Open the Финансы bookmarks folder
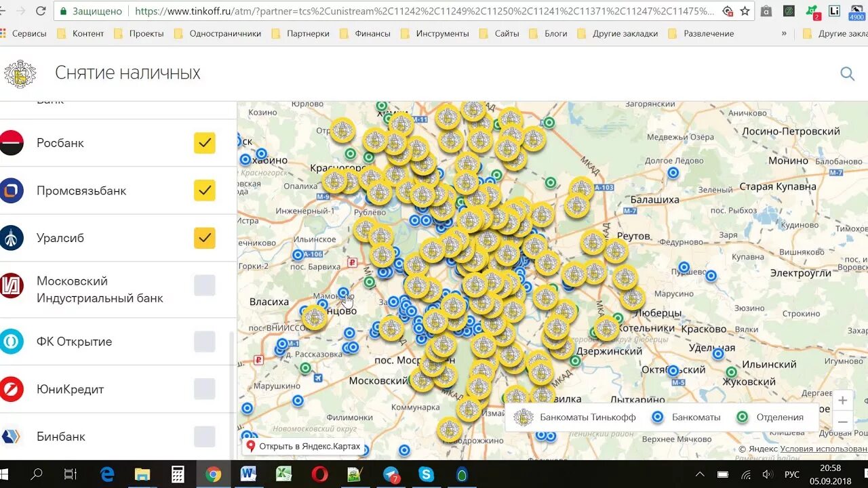868x488 pixels. point(366,33)
